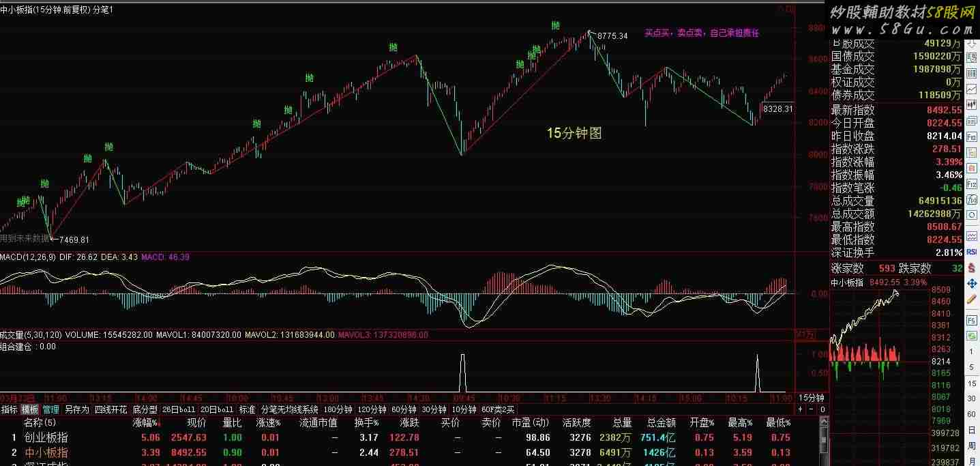Select the 创业板指 row

tap(409, 437)
